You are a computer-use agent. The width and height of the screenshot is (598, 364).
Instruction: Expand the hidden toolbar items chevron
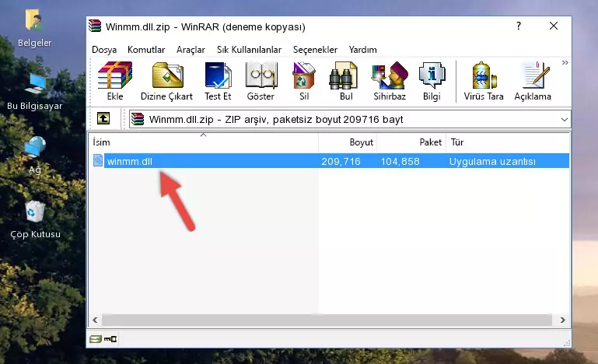(565, 62)
